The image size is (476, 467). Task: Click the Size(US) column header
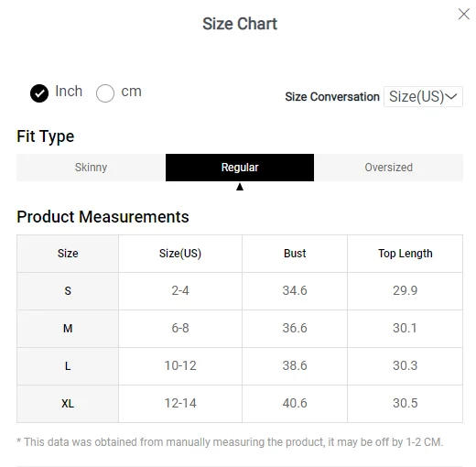click(180, 254)
